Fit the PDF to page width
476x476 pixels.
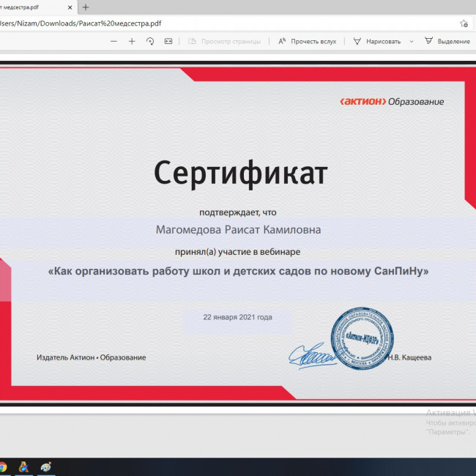coord(168,41)
